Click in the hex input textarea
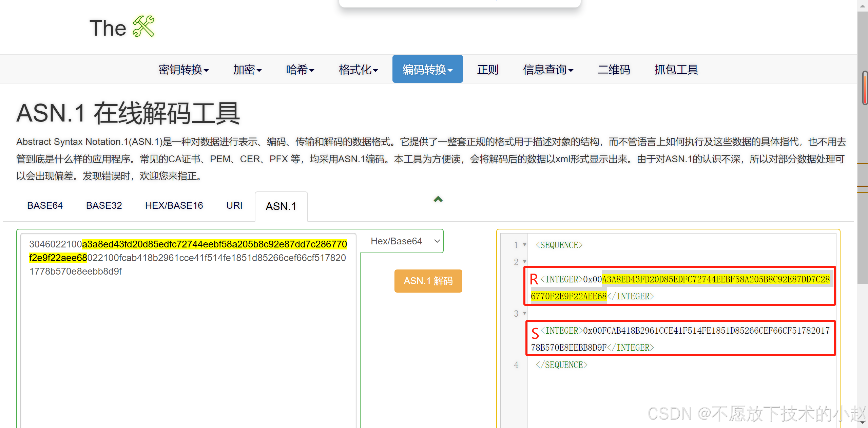The width and height of the screenshot is (868, 428). (188, 339)
